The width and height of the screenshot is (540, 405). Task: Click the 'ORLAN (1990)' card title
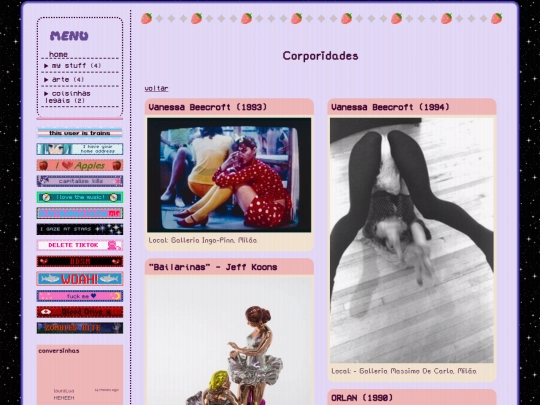(x=362, y=398)
